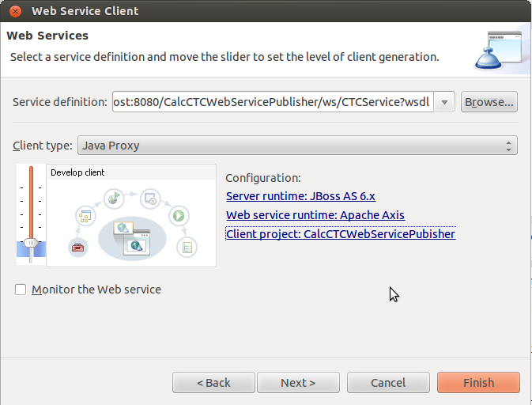Click the Deploy stage icon in the diagram
The width and height of the screenshot is (532, 405).
click(150, 199)
